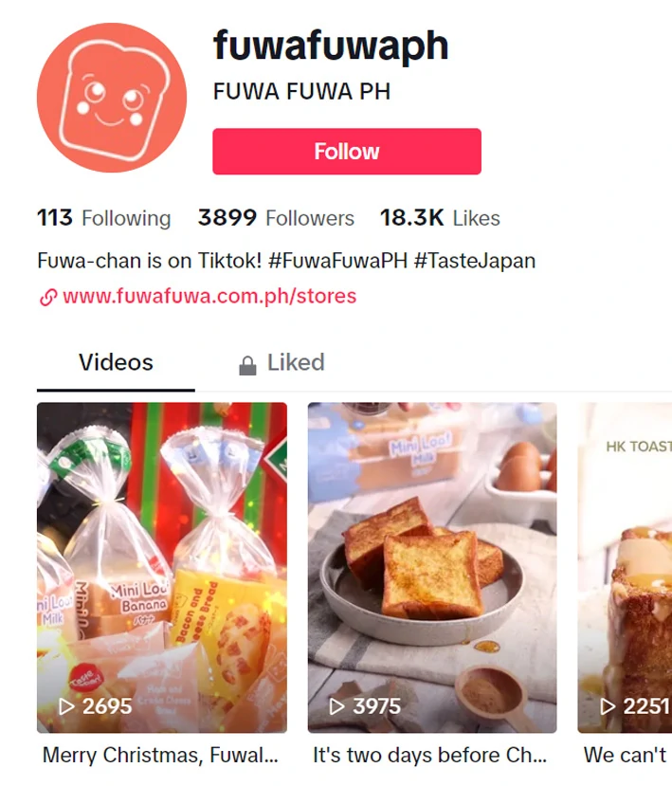
Task: Click play icon beside 2251 views
Action: coord(608,706)
